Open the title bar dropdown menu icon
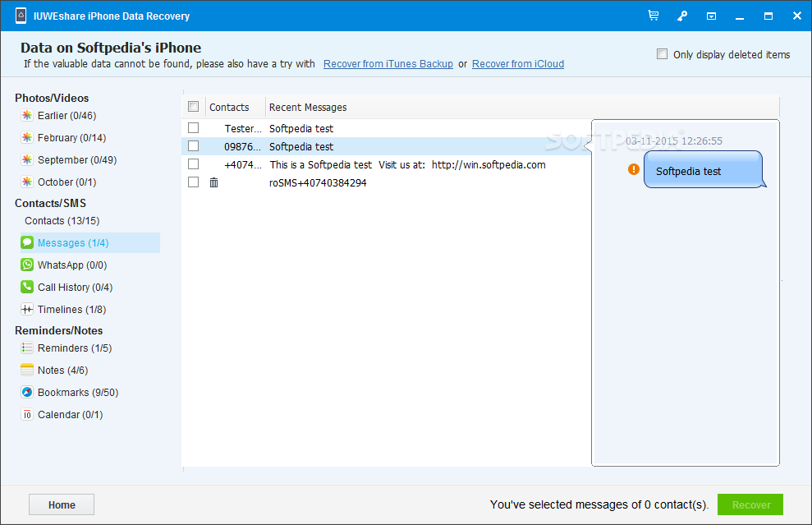This screenshot has width=812, height=525. point(712,16)
